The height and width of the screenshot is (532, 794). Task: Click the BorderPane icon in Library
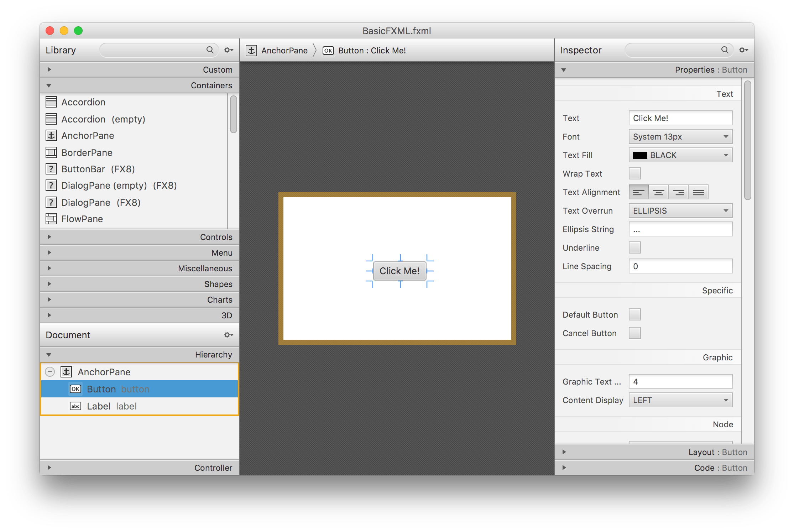coord(51,152)
